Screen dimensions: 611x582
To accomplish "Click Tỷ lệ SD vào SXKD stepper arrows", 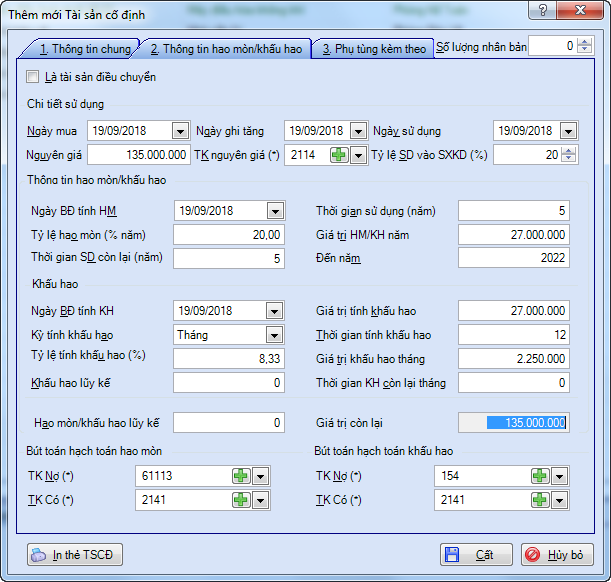I will point(569,155).
